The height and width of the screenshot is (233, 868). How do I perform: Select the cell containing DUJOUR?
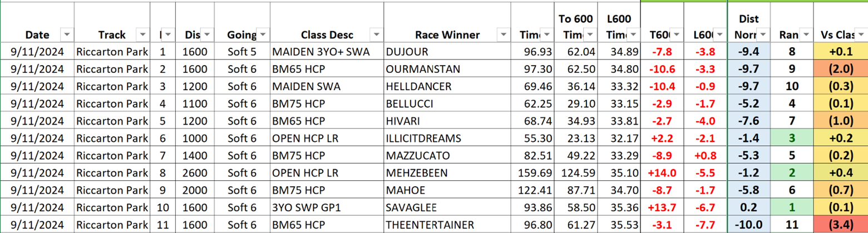[447, 51]
